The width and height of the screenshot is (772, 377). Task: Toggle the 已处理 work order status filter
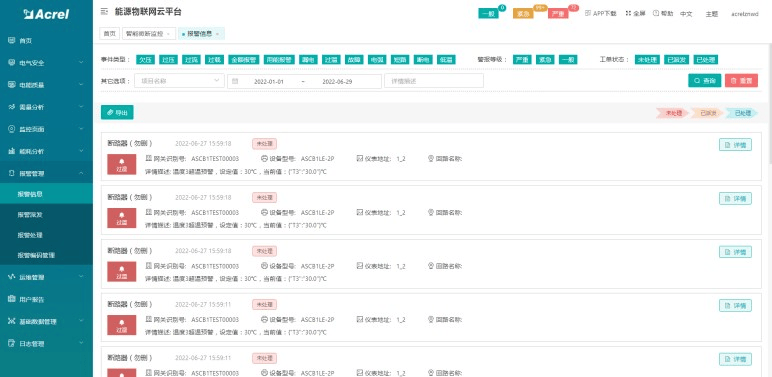(706, 60)
